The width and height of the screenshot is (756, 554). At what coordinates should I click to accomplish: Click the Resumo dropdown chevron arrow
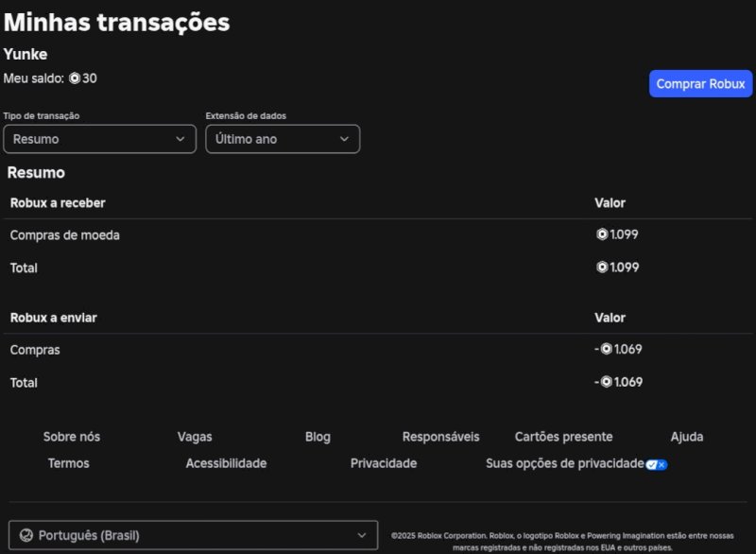click(180, 139)
